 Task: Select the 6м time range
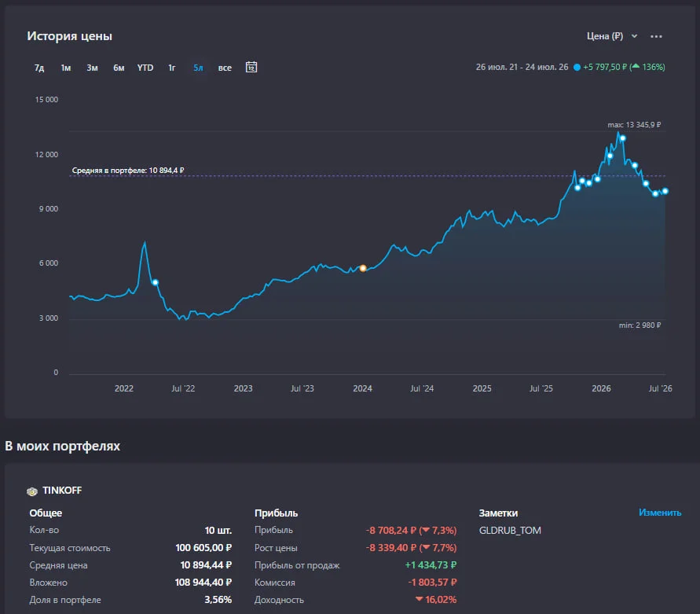[x=119, y=68]
